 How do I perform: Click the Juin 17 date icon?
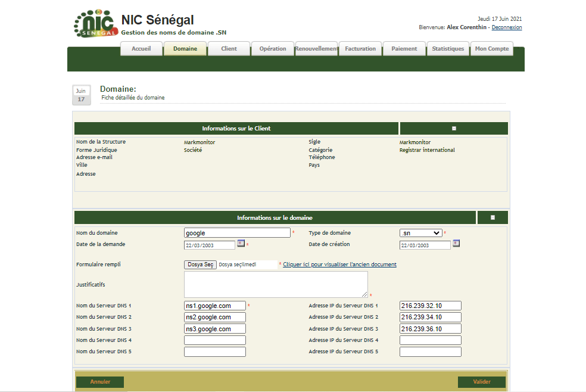pyautogui.click(x=82, y=95)
